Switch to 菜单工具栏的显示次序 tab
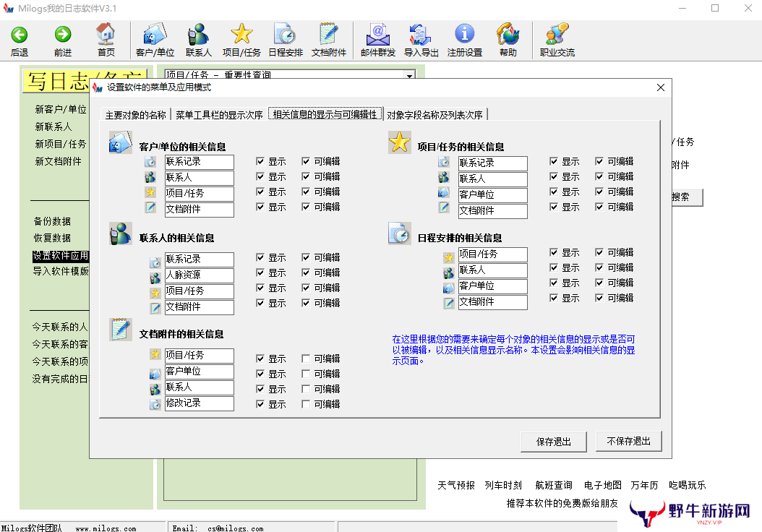The height and width of the screenshot is (532, 762). pyautogui.click(x=219, y=115)
